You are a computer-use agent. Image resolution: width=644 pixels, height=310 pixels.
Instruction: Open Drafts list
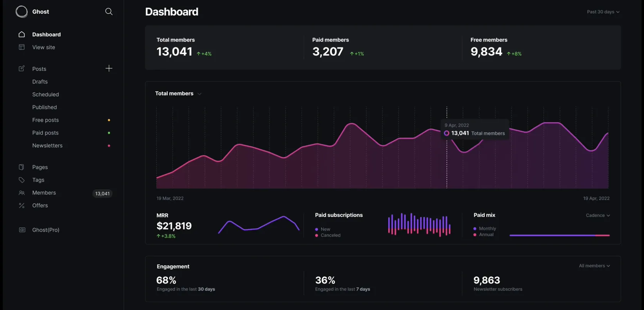40,82
